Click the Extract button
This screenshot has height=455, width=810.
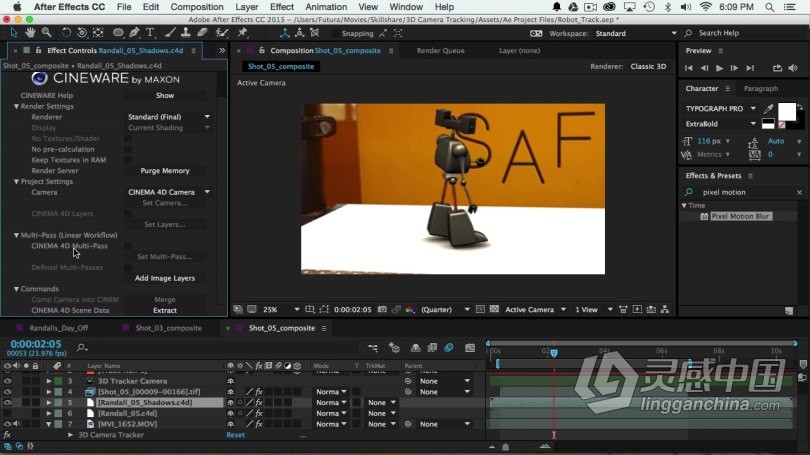165,310
